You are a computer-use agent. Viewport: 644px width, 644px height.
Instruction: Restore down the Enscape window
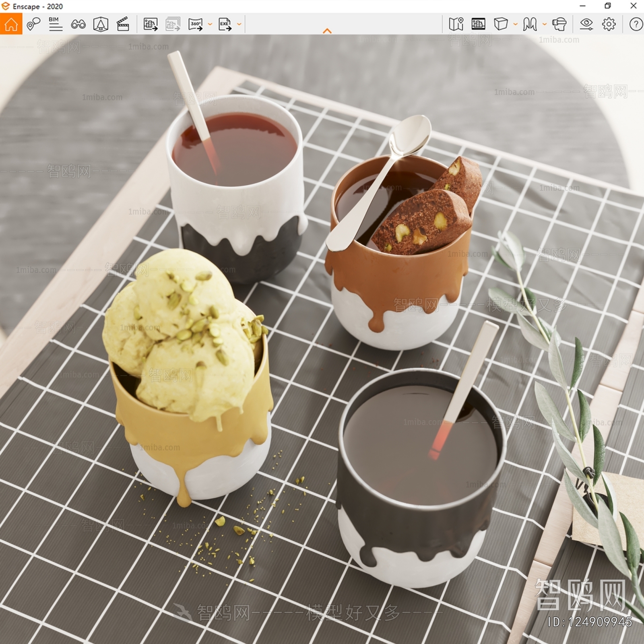point(608,6)
